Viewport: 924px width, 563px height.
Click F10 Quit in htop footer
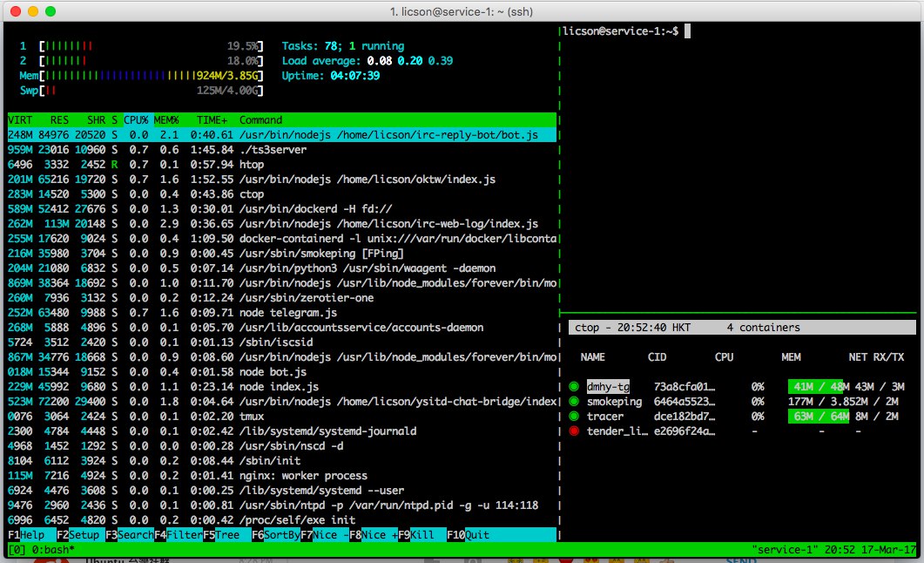(468, 535)
